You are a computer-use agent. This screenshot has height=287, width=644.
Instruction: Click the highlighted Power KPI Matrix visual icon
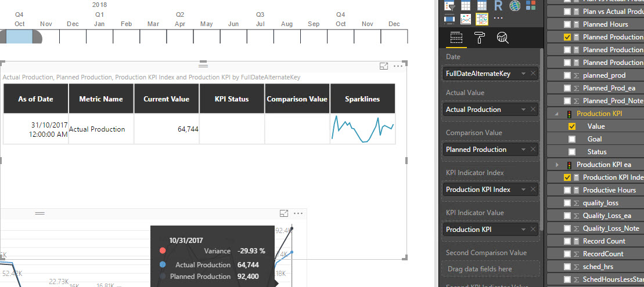pyautogui.click(x=482, y=19)
